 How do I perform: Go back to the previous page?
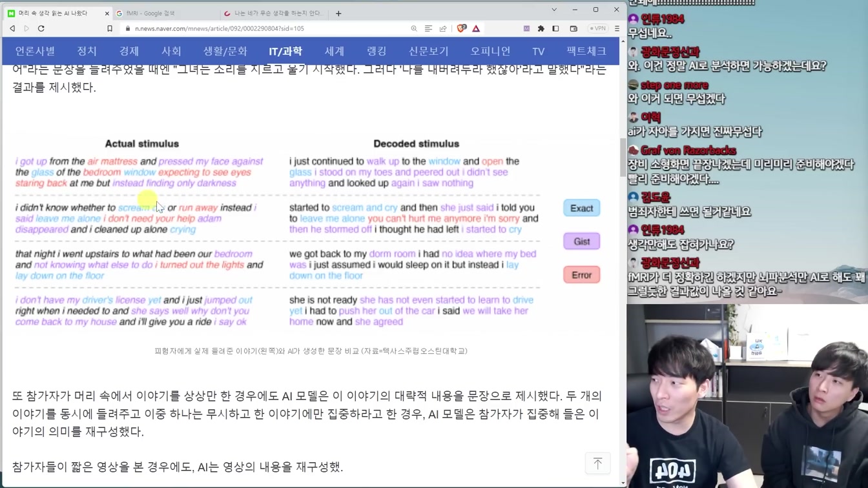coord(12,28)
